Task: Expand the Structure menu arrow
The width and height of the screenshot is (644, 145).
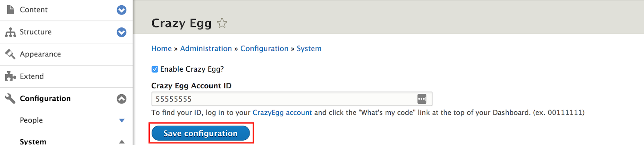Action: [x=122, y=32]
